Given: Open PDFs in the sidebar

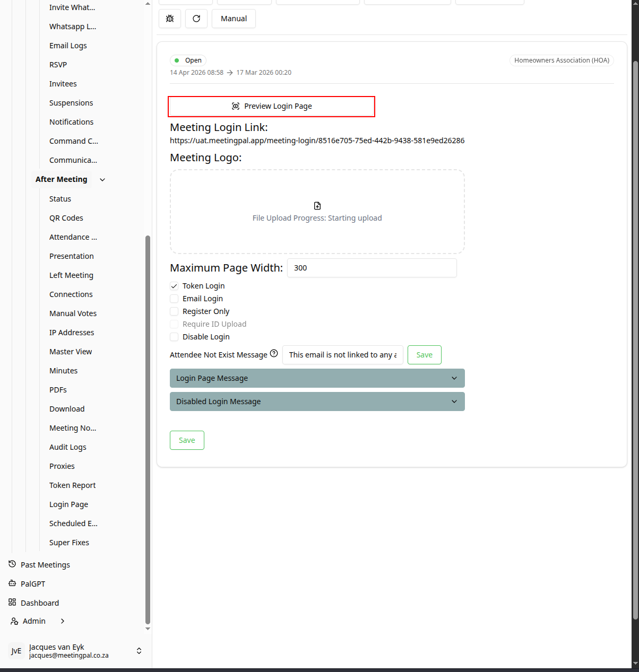Looking at the screenshot, I should (x=58, y=390).
